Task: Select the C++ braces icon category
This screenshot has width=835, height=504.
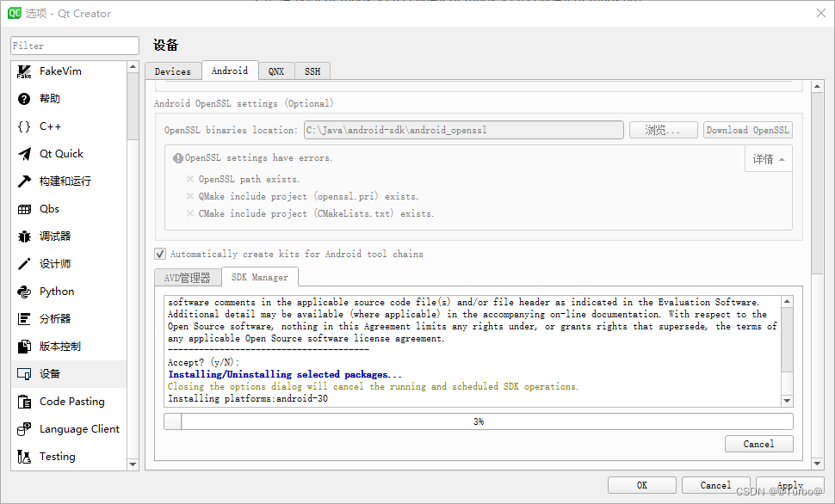Action: click(x=24, y=126)
